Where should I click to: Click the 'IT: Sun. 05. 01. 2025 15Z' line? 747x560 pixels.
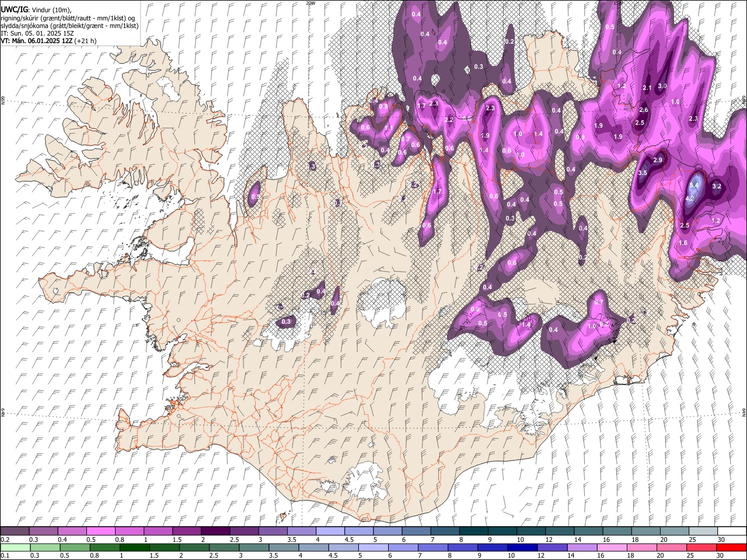37,33
